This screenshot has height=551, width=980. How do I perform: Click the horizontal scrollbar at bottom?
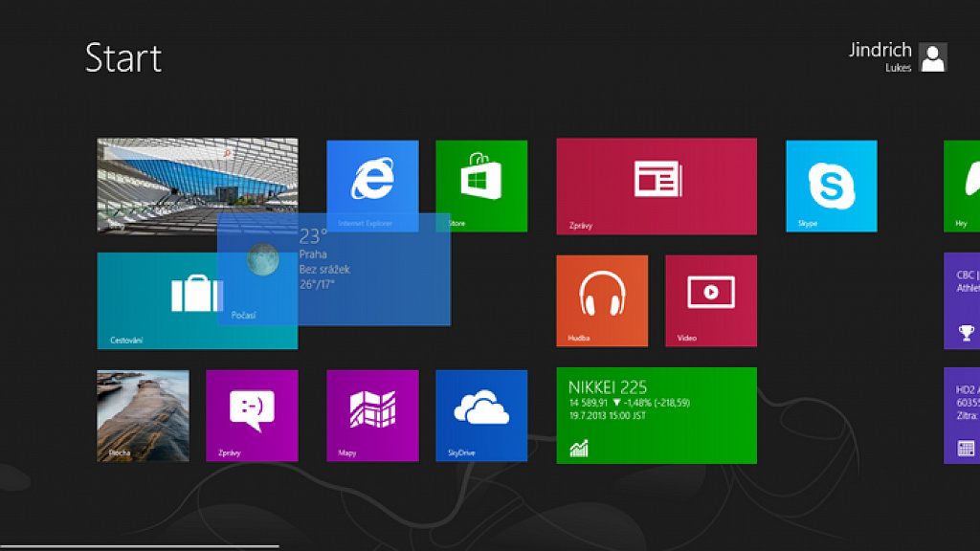(x=139, y=546)
